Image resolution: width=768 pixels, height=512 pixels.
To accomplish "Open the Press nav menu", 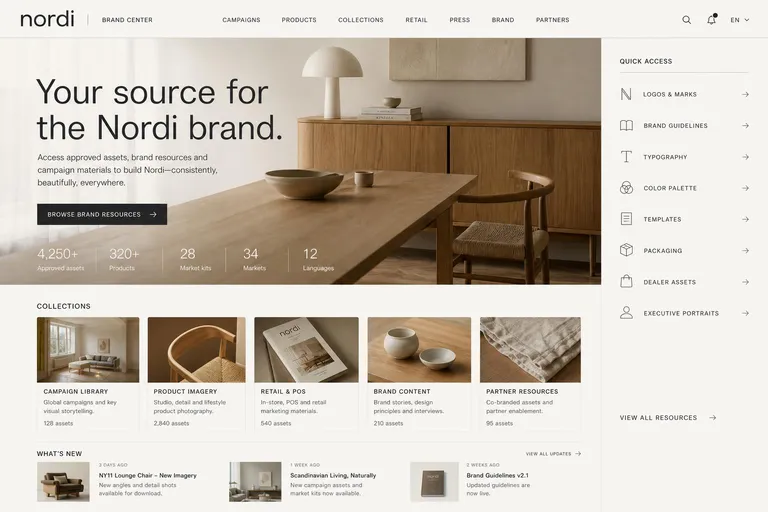I will click(x=459, y=20).
